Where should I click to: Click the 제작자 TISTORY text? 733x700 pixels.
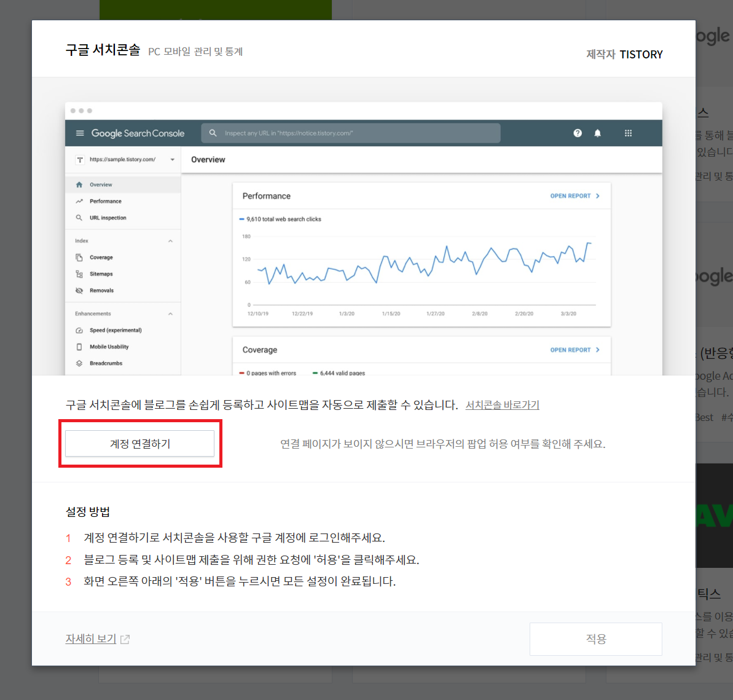624,54
